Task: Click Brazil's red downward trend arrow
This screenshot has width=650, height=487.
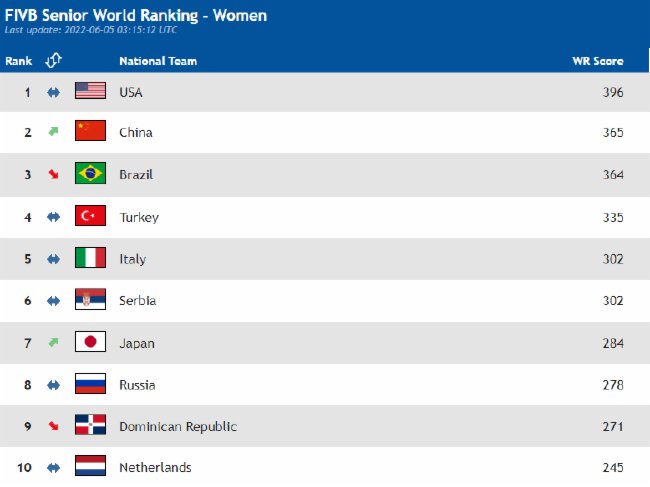Action: 53,174
